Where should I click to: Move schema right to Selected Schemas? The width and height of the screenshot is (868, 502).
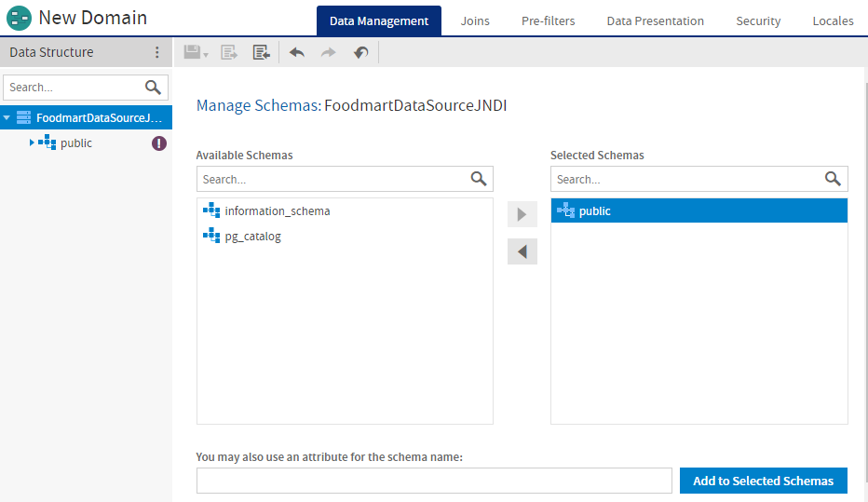click(x=522, y=214)
